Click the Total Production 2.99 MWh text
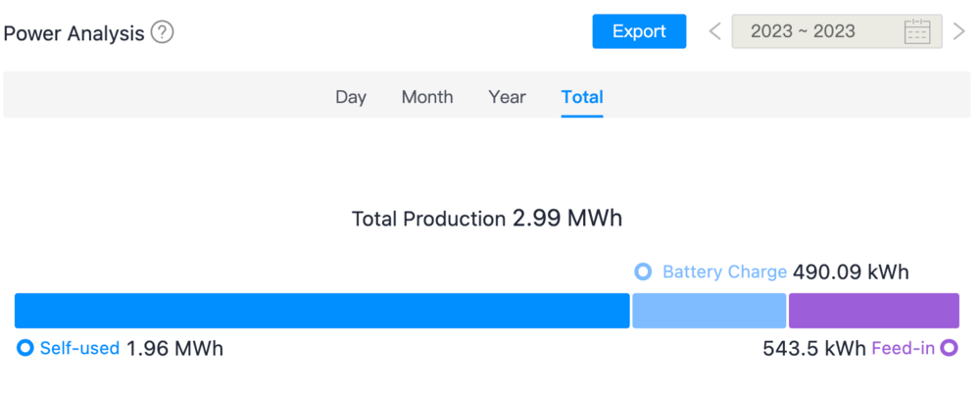The image size is (980, 396). (487, 219)
